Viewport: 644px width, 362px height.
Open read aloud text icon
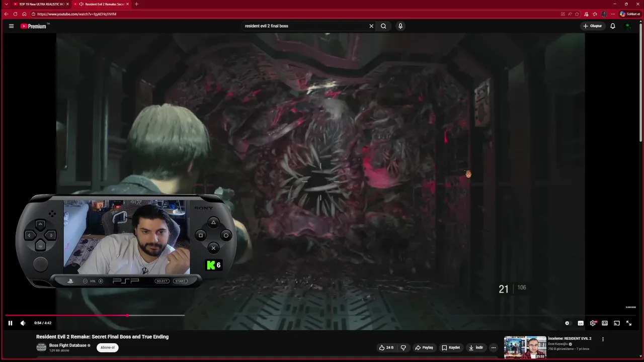[570, 14]
